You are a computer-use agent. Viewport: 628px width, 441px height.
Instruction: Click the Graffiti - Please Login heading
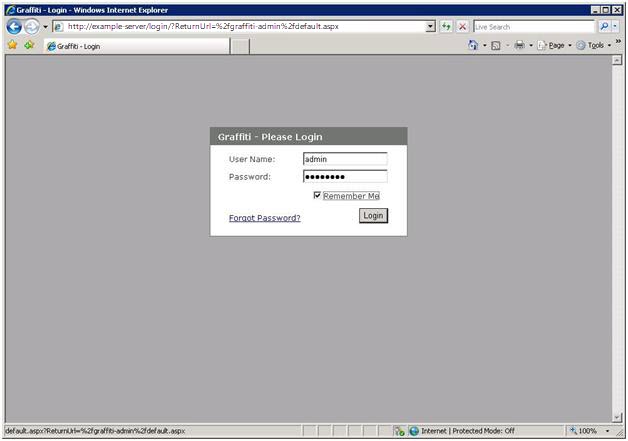point(270,137)
